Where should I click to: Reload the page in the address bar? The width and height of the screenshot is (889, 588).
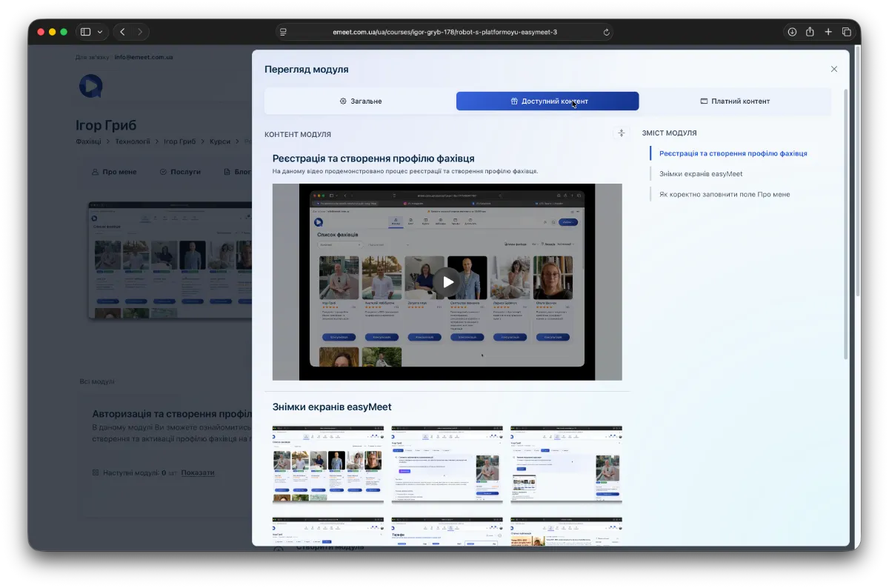point(607,32)
